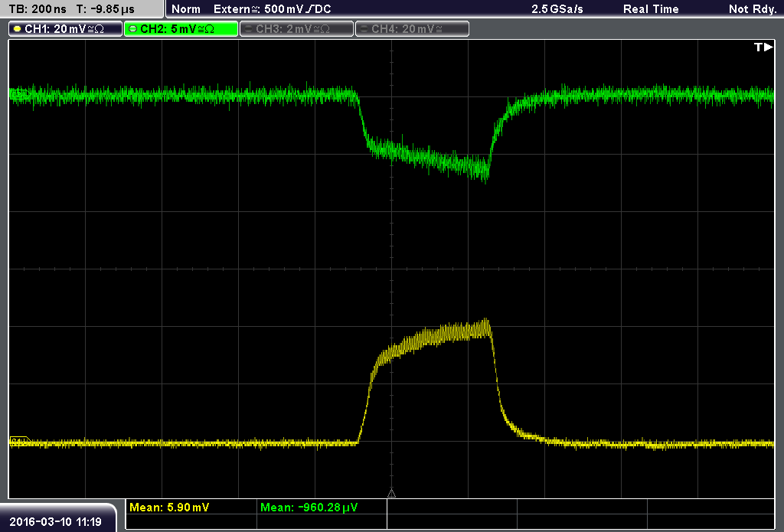This screenshot has width=784, height=532.
Task: Click the Norm trigger mode label
Action: click(x=186, y=9)
